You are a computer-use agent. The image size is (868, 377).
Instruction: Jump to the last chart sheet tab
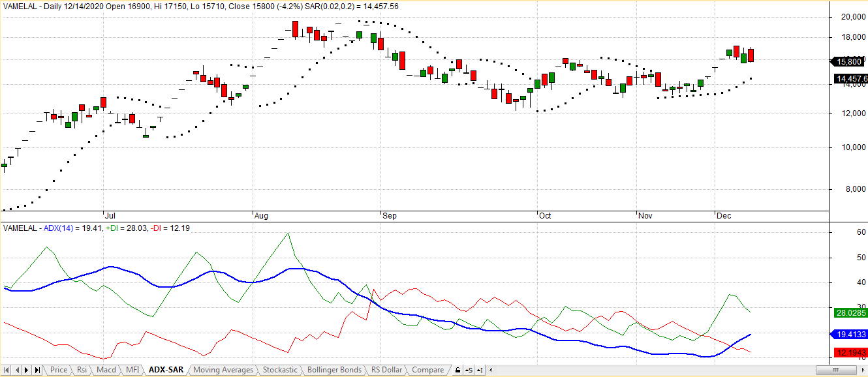pyautogui.click(x=37, y=370)
